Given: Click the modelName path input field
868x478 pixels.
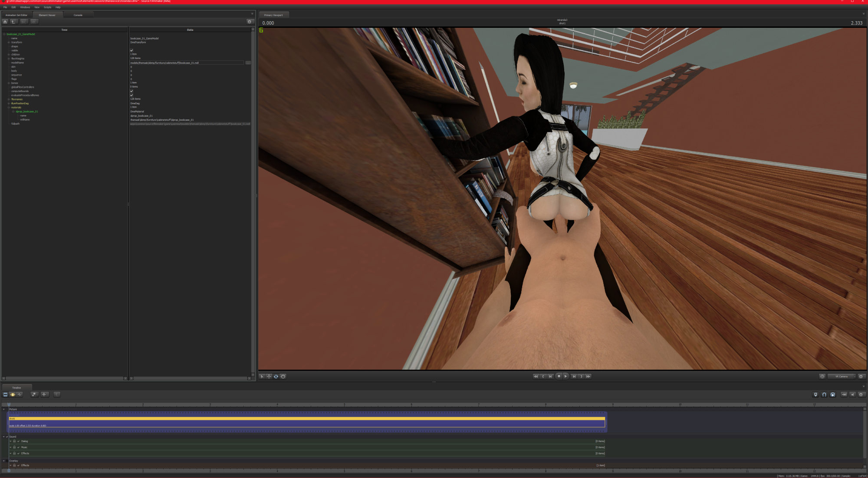Looking at the screenshot, I should pos(187,63).
